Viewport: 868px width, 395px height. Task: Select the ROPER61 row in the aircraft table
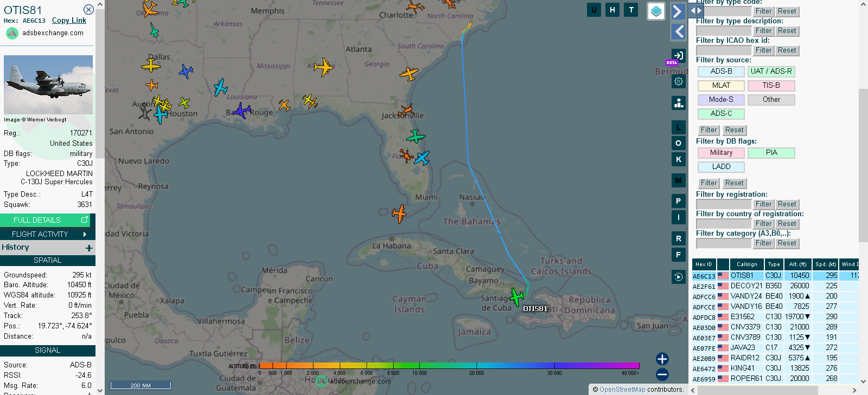coord(775,379)
